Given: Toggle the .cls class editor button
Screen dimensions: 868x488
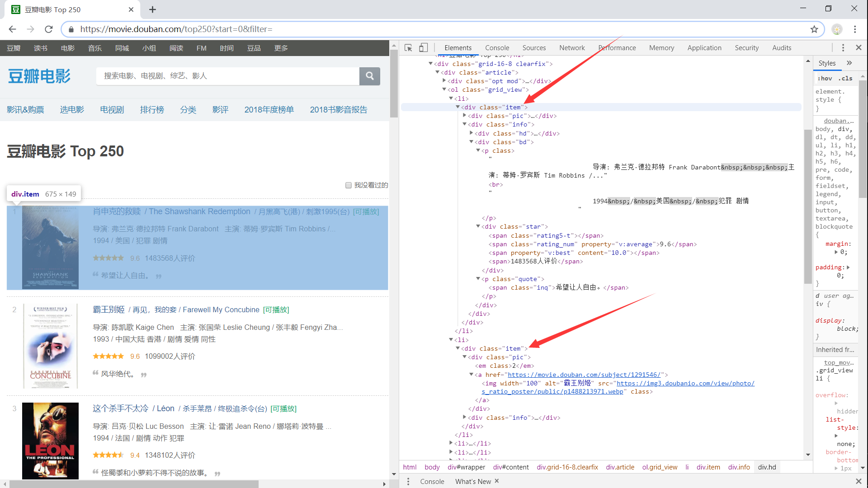Looking at the screenshot, I should (x=845, y=78).
